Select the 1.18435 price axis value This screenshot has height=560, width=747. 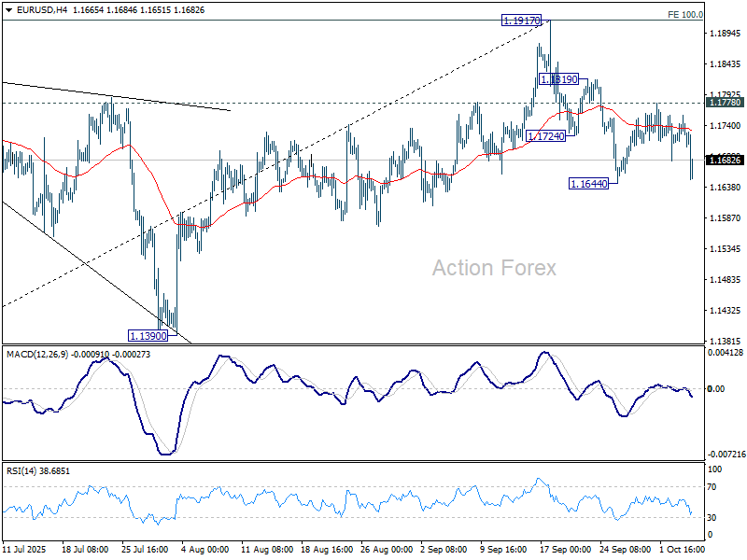pos(726,64)
